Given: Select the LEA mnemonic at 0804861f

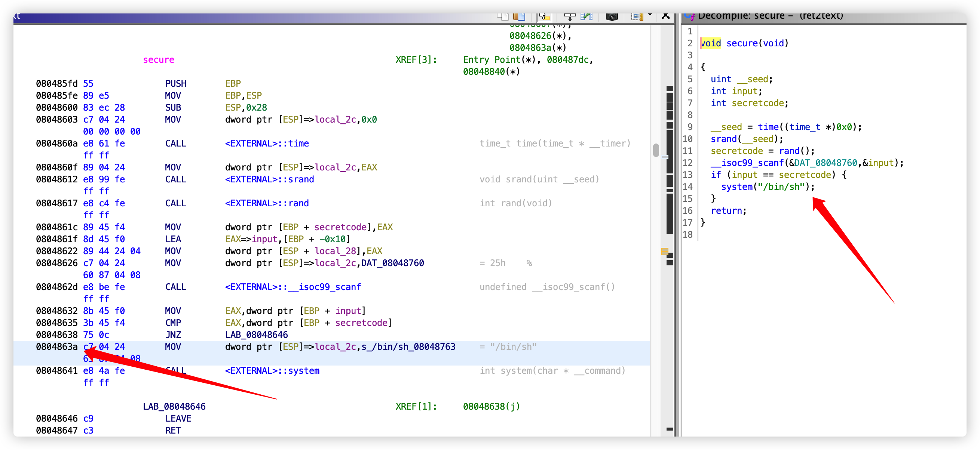Looking at the screenshot, I should (x=173, y=239).
